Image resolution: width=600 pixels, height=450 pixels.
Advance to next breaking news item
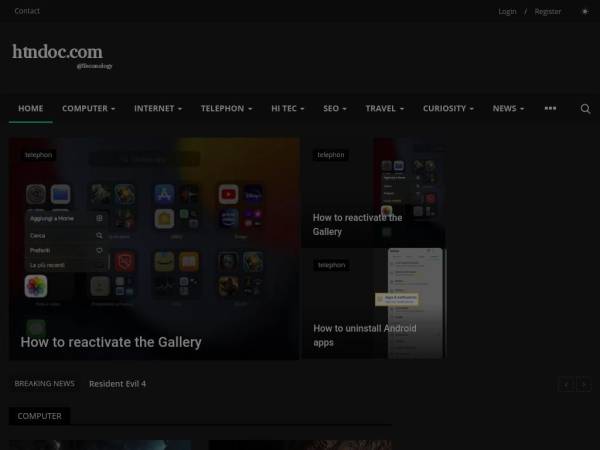[x=584, y=384]
